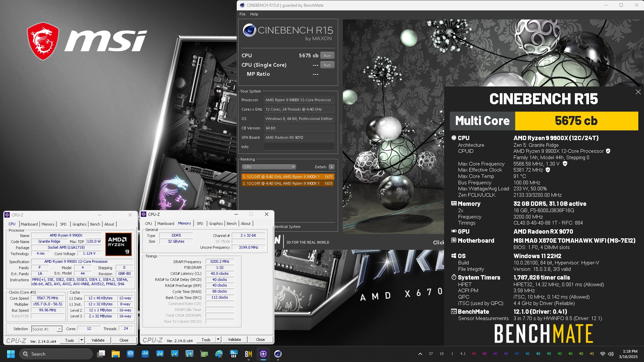Click the yellow 5675 cb Multi Core score
The image size is (644, 362).
coord(576,121)
